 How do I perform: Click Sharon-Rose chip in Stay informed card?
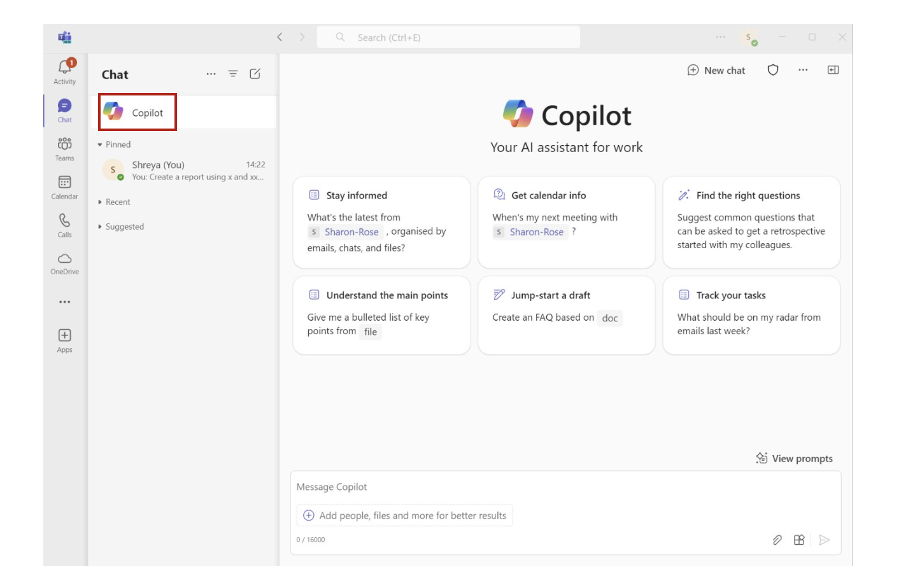click(346, 232)
